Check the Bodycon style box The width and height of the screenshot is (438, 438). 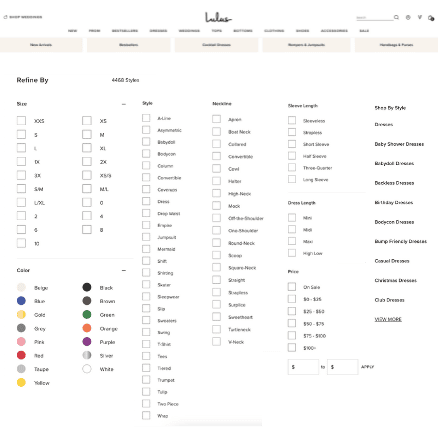tap(146, 153)
